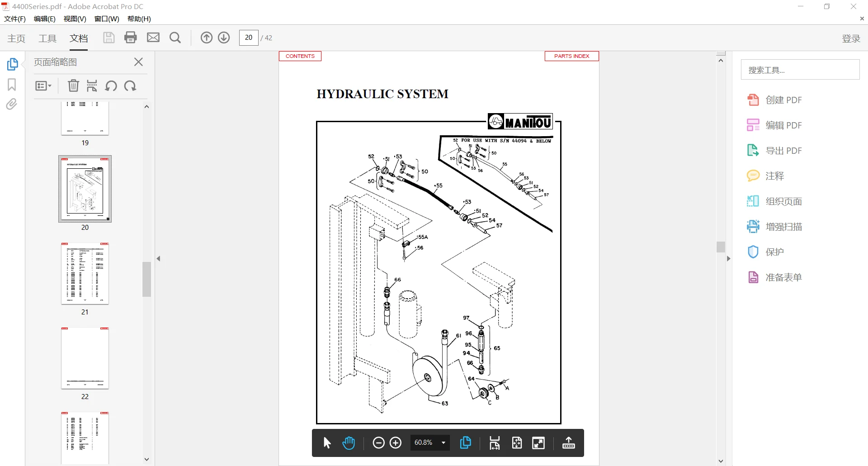This screenshot has height=466, width=868.
Task: Switch to 工具 tab
Action: click(47, 38)
